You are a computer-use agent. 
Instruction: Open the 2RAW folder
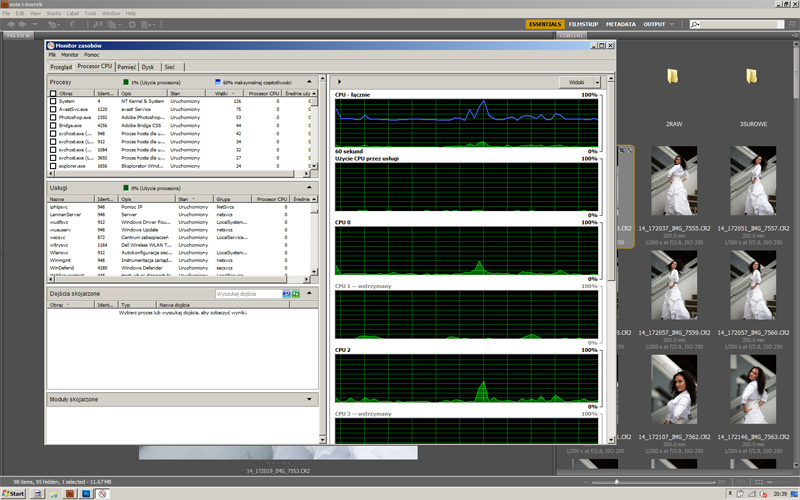[x=674, y=78]
